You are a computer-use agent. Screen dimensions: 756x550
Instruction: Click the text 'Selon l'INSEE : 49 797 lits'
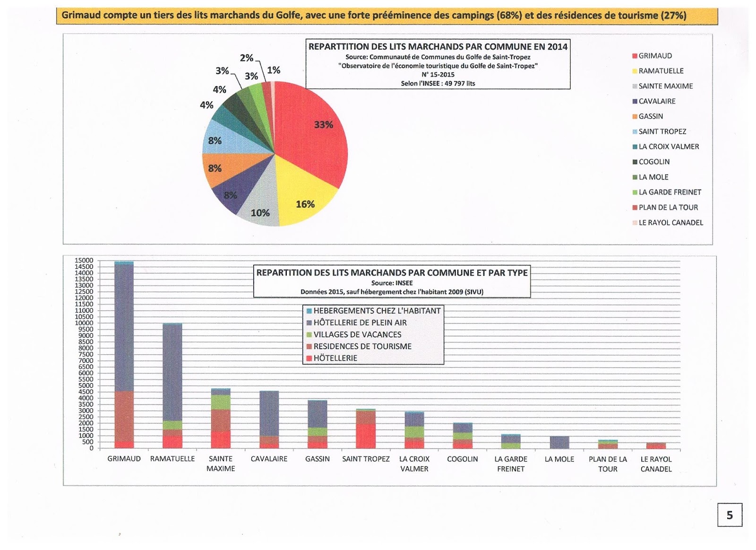438,83
